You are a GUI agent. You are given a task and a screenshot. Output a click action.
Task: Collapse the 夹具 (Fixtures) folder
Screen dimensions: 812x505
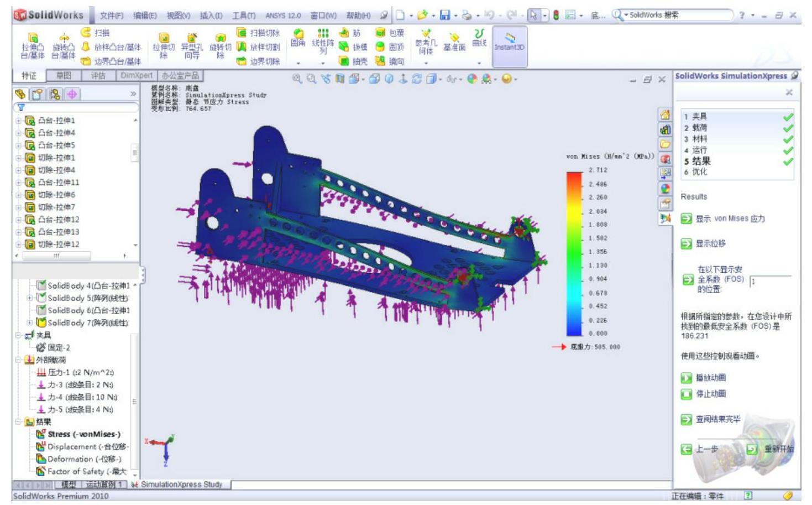click(x=18, y=335)
